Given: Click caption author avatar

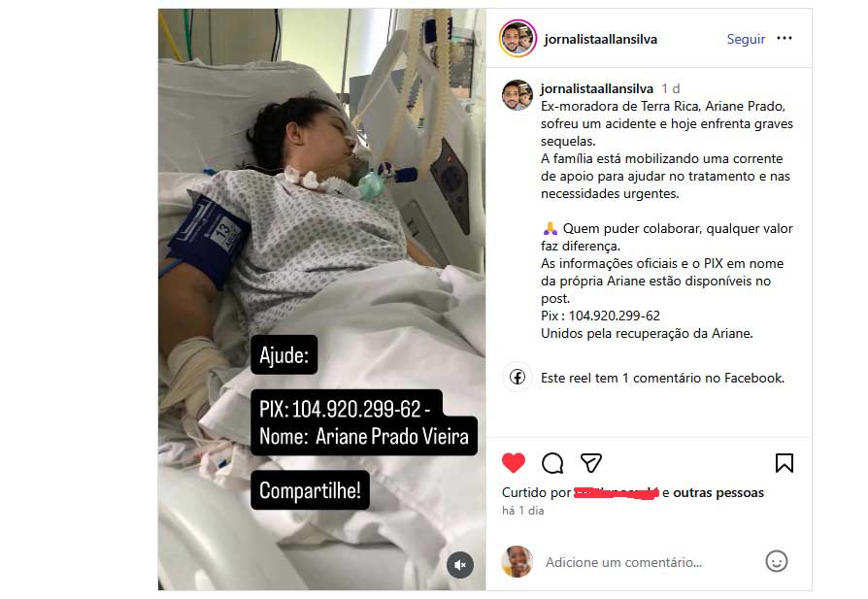Looking at the screenshot, I should click(x=517, y=95).
